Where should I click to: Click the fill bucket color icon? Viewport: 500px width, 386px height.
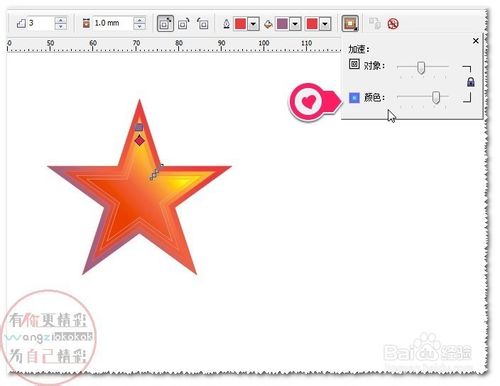(x=268, y=24)
